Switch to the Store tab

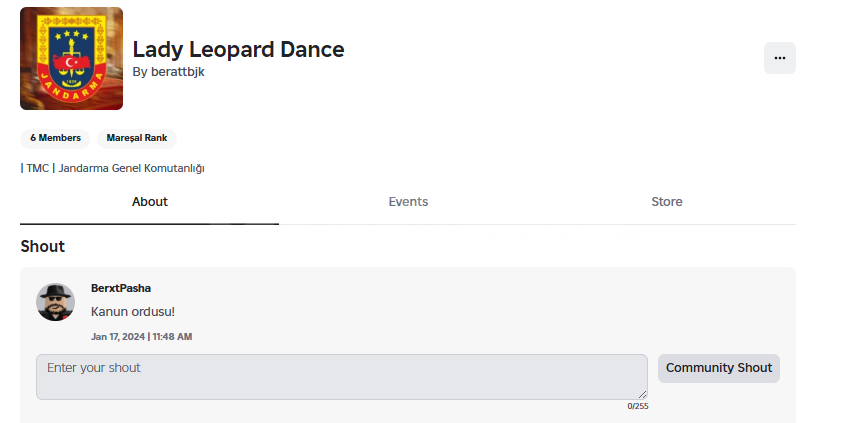coord(666,202)
